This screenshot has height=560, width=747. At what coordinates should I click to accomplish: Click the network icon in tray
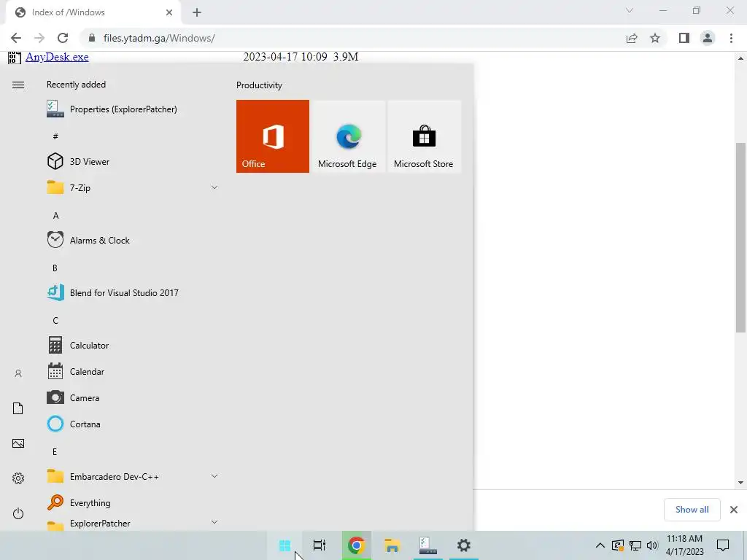click(x=635, y=545)
